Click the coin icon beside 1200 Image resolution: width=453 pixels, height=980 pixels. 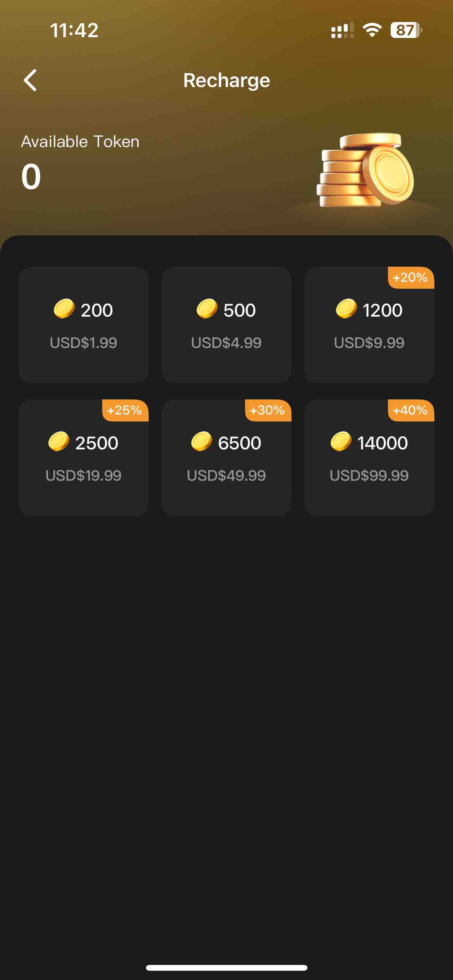346,308
